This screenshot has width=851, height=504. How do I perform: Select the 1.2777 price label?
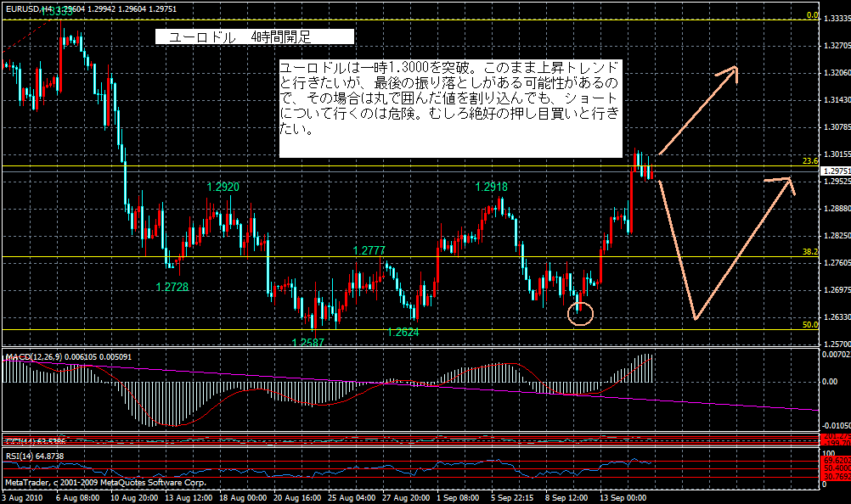click(x=369, y=250)
